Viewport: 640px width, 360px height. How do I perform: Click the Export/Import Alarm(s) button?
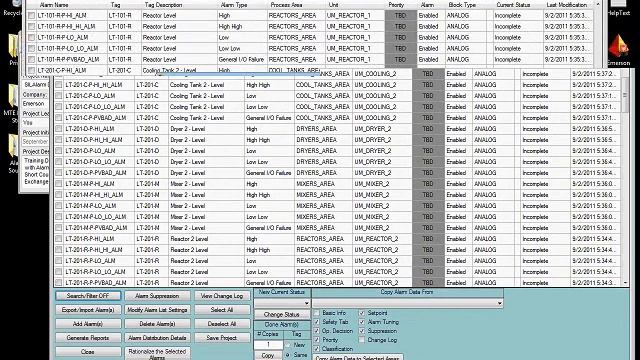88,310
